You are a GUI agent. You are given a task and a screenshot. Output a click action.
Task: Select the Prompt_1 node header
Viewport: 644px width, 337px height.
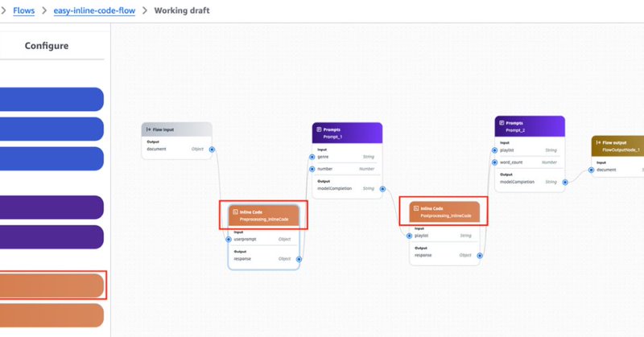(347, 133)
